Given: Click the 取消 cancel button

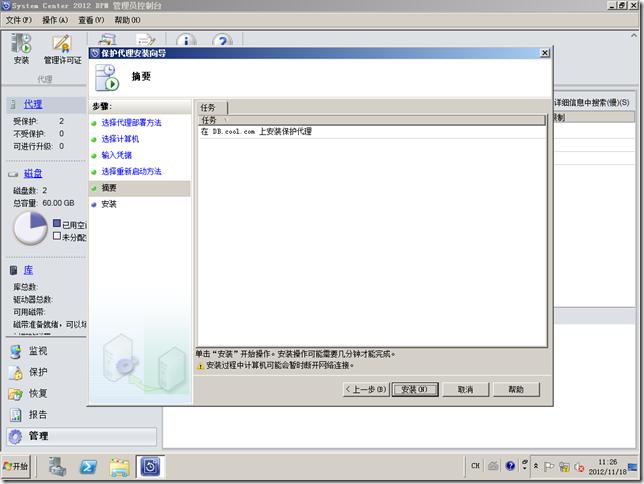Looking at the screenshot, I should [x=466, y=390].
